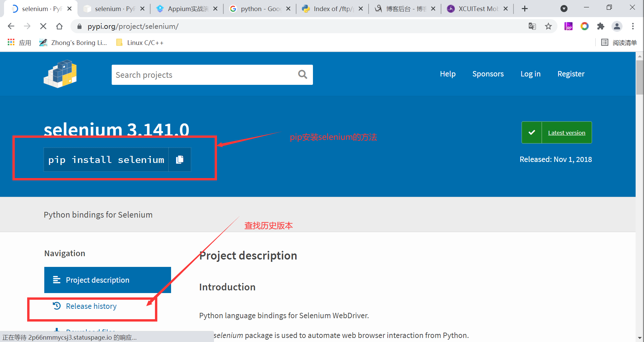Viewport: 644px width, 342px height.
Task: Close the python Google search tab
Action: (x=288, y=9)
